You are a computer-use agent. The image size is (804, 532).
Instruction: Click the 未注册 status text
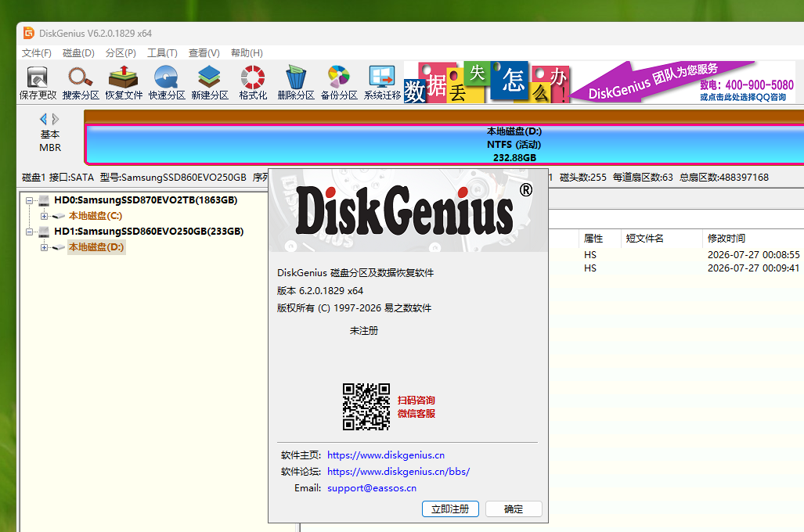[364, 331]
